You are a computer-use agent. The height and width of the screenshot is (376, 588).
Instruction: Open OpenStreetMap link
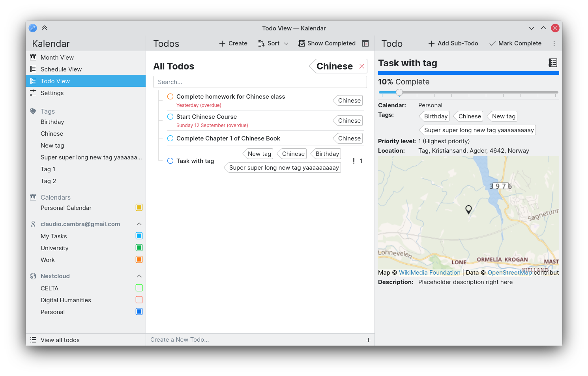509,273
